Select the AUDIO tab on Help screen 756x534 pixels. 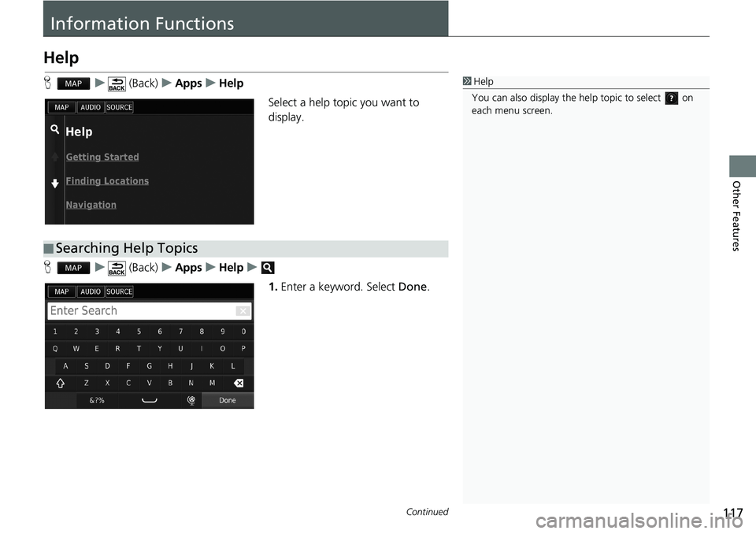tap(91, 107)
